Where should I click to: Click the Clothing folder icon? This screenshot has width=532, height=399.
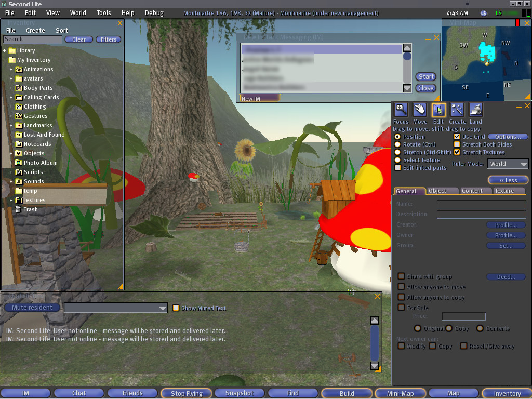click(19, 107)
